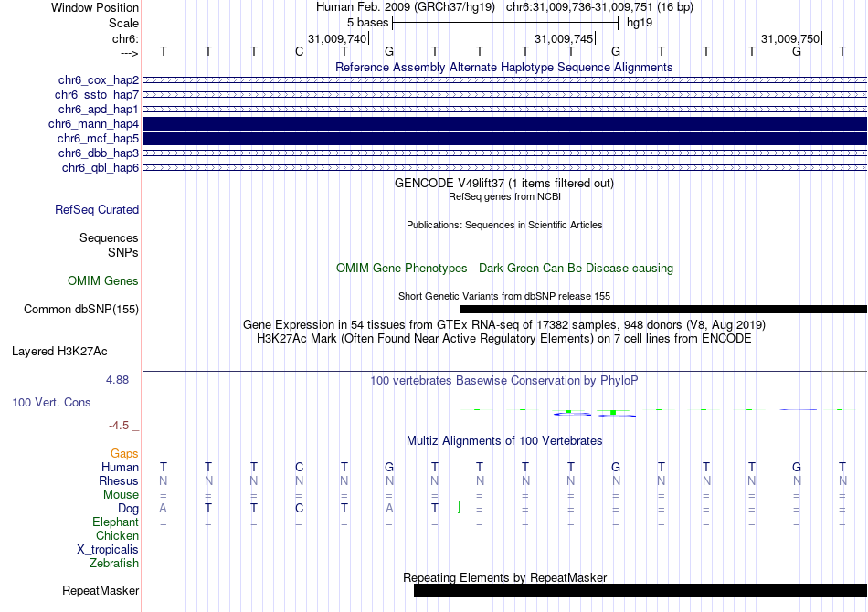
Task: Click the OMIM Gene Phenotypes title
Action: (504, 268)
